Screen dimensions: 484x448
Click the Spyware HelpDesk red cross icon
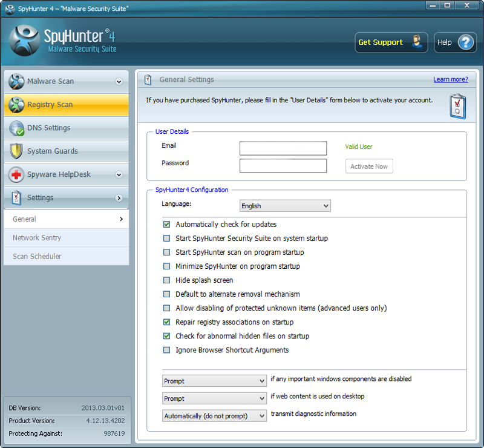click(17, 175)
